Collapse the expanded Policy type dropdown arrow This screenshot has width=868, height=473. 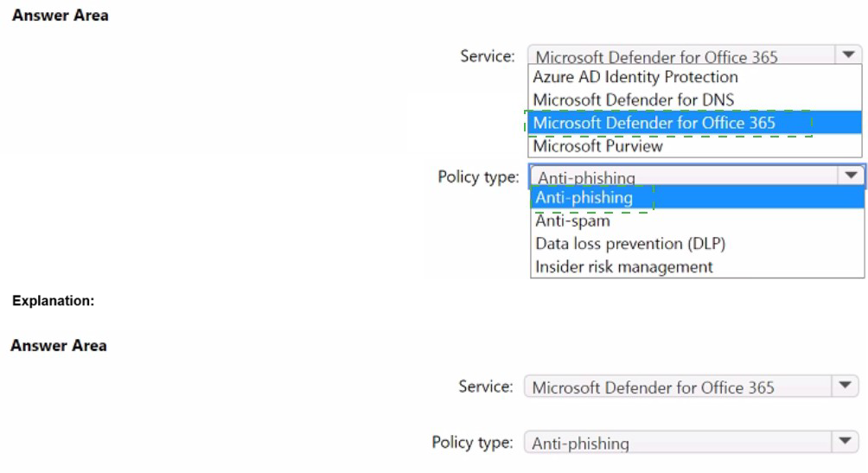coord(851,176)
